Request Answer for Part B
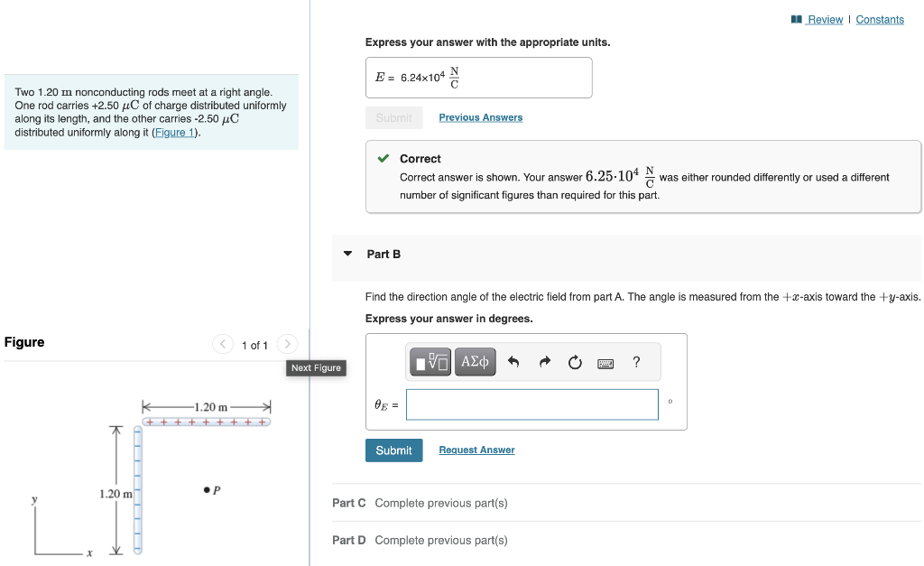The image size is (924, 566). pyautogui.click(x=476, y=450)
